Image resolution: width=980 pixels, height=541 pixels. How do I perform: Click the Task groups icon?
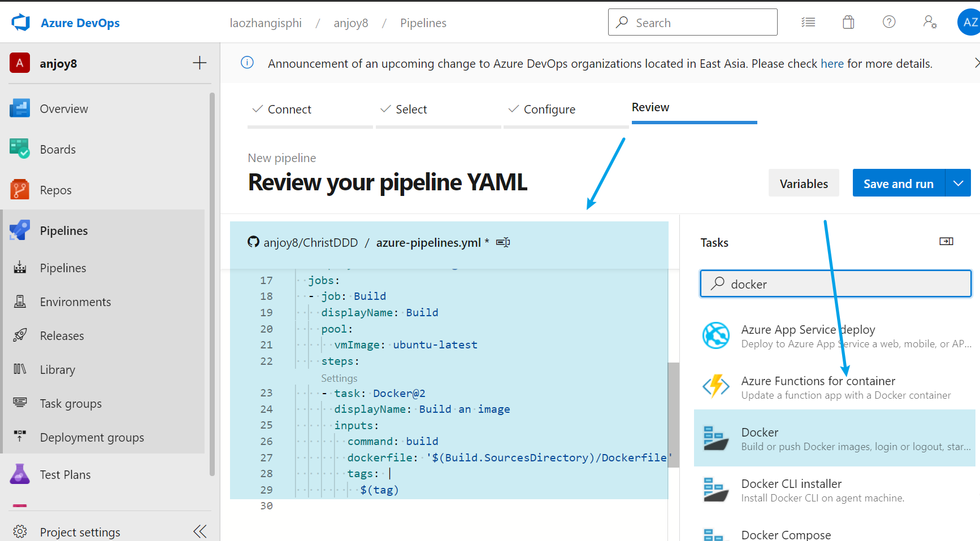click(20, 403)
